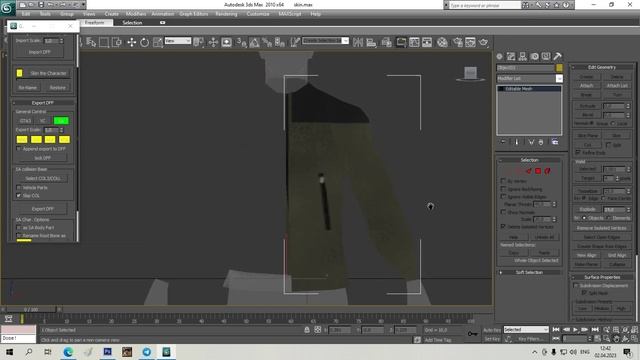The width and height of the screenshot is (640, 360).
Task: Click the ViewCube in the viewport
Action: click(470, 74)
